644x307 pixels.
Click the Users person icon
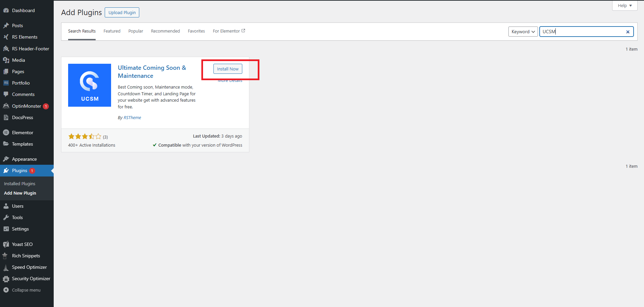pyautogui.click(x=6, y=206)
